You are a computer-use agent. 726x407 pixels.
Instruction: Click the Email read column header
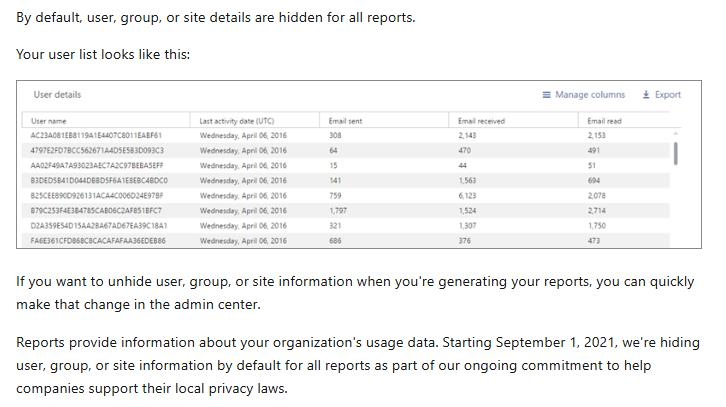pos(604,121)
